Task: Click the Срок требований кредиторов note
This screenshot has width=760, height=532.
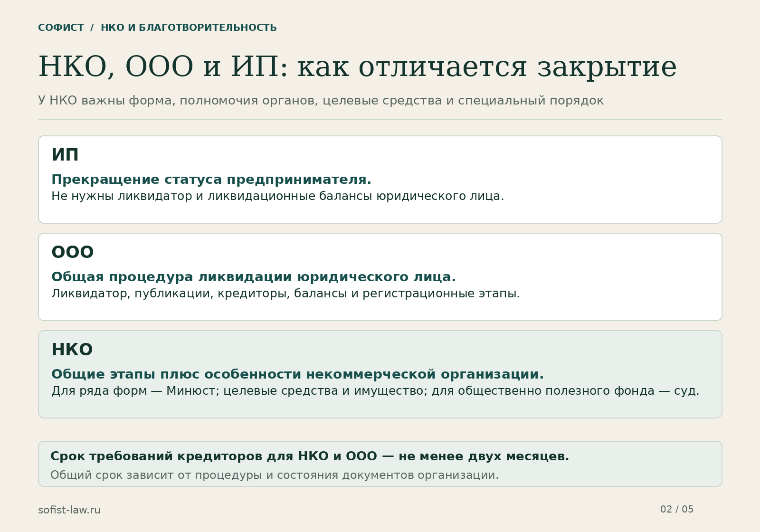Action: pyautogui.click(x=310, y=456)
